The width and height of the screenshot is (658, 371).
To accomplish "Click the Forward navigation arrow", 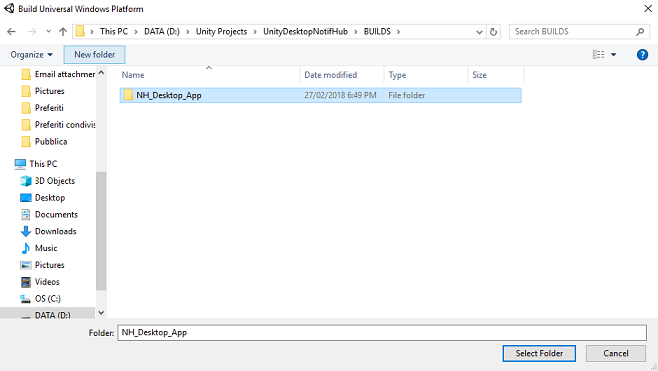I will coord(31,31).
